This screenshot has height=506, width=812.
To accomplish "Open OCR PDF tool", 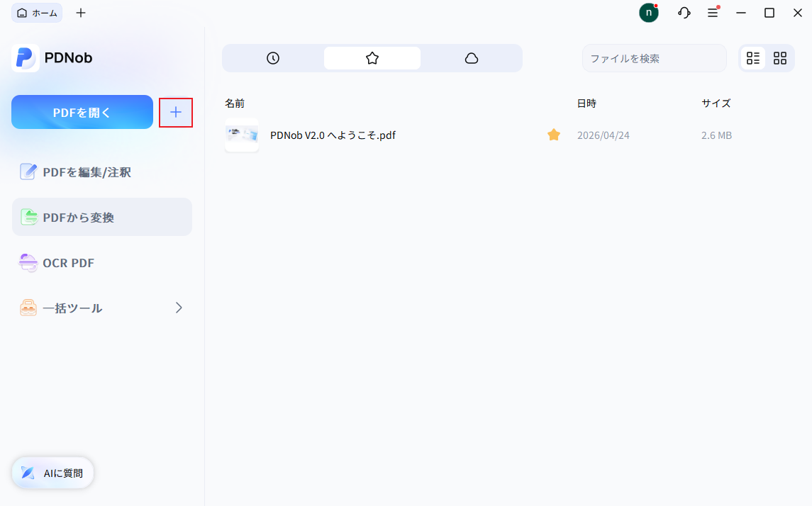I will click(x=102, y=263).
